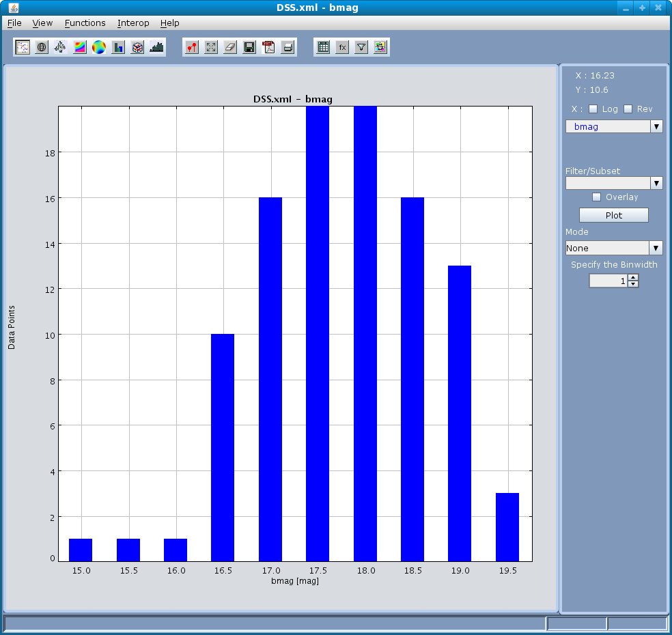Screen dimensions: 672x635
Task: Click the floppy disk save icon
Action: click(249, 48)
